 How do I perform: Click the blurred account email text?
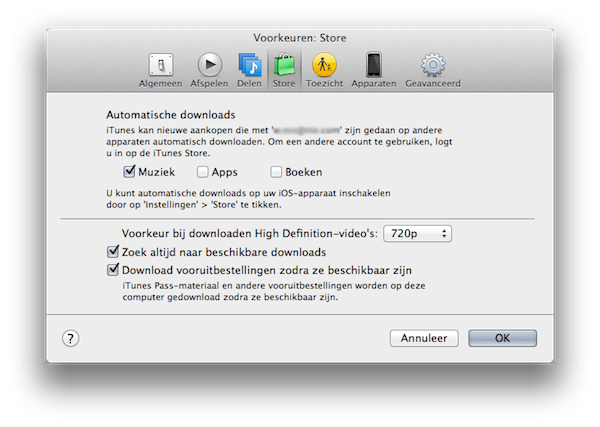point(307,130)
